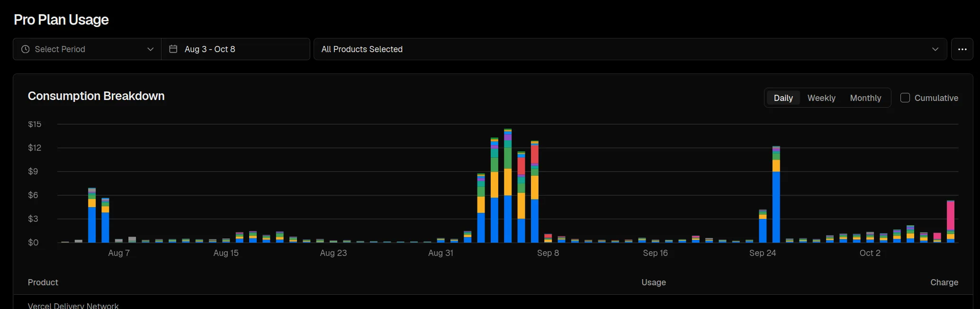Open the three-dot more options menu
Screen dimensions: 980x309
click(x=962, y=49)
